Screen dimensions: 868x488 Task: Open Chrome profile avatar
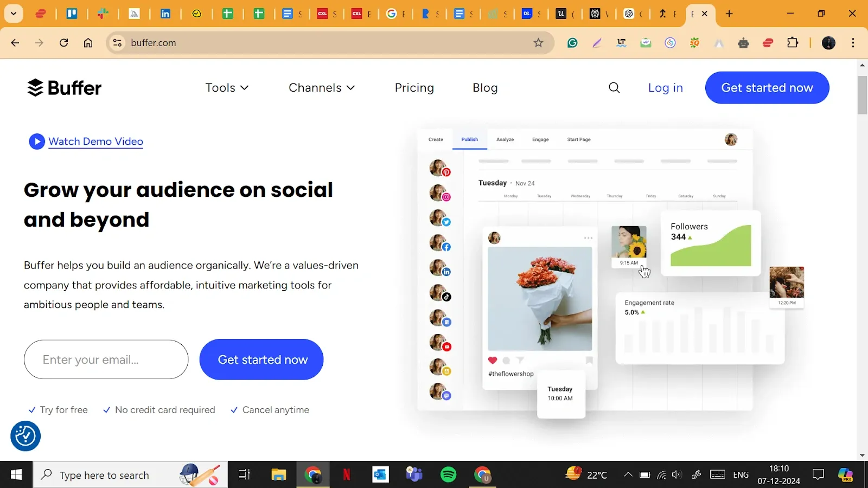[828, 43]
